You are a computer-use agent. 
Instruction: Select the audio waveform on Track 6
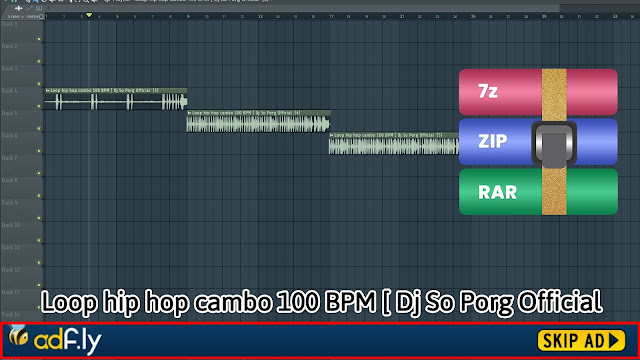click(394, 146)
